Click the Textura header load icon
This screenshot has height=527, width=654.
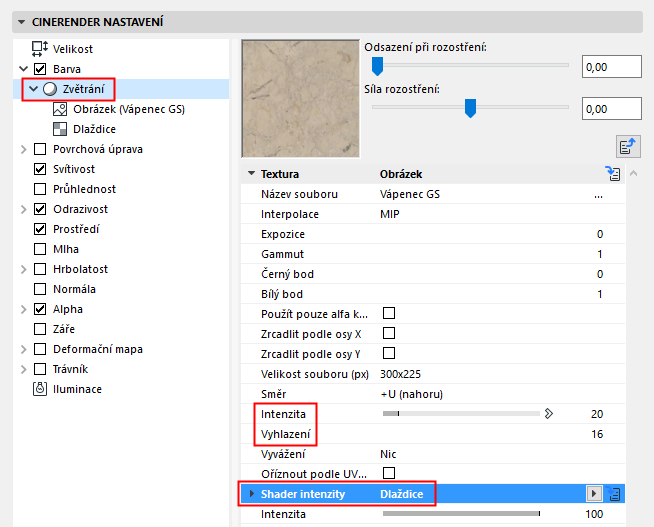click(613, 174)
